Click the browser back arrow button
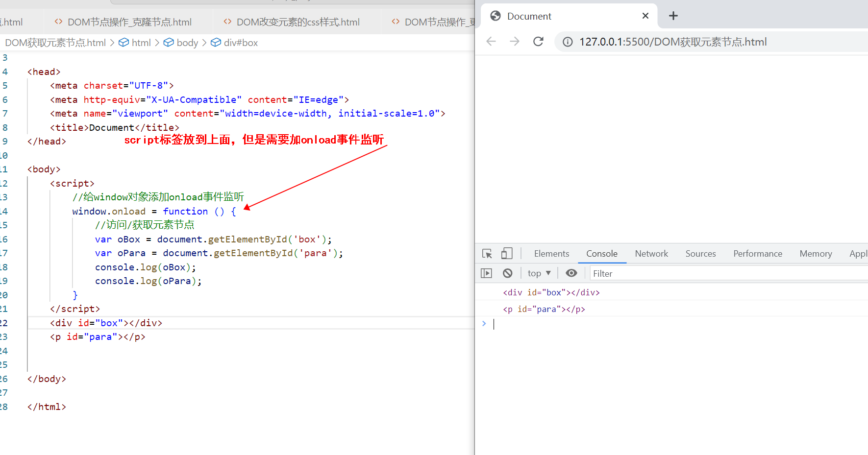The height and width of the screenshot is (455, 868). tap(491, 42)
